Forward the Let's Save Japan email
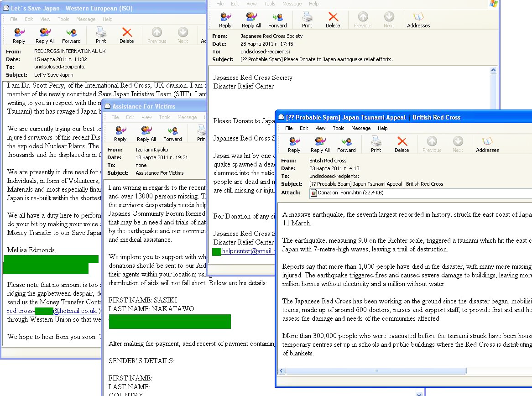This screenshot has height=396, width=532. coord(71,36)
